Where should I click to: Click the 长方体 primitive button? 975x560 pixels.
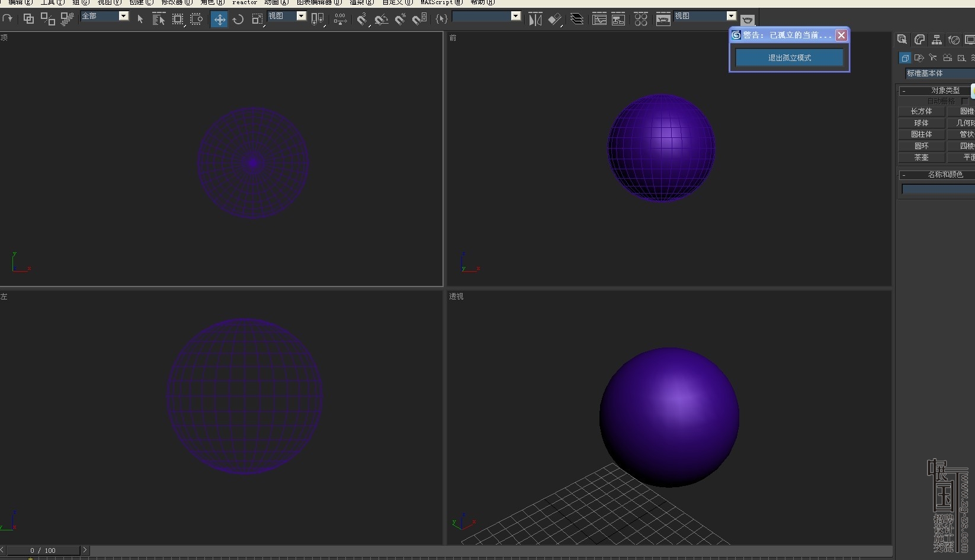point(921,111)
